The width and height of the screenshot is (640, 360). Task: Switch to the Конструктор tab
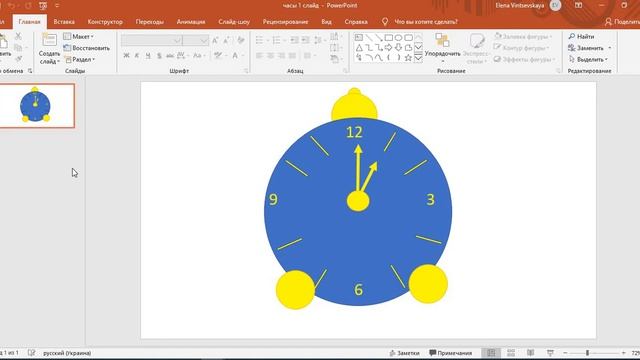click(105, 22)
